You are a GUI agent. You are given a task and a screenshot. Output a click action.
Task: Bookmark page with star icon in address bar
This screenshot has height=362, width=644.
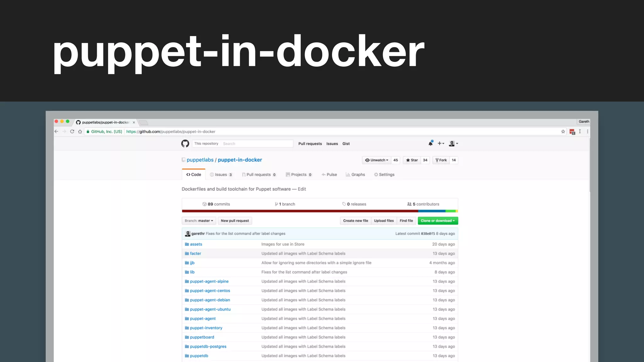[x=563, y=132]
